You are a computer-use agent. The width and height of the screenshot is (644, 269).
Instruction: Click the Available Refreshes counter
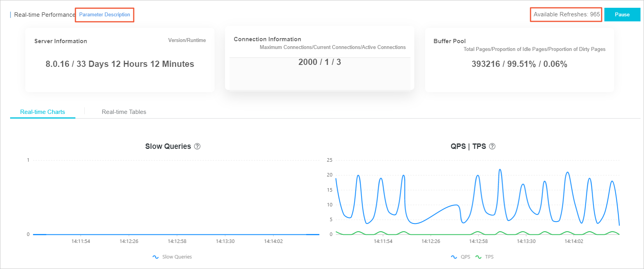click(x=566, y=14)
